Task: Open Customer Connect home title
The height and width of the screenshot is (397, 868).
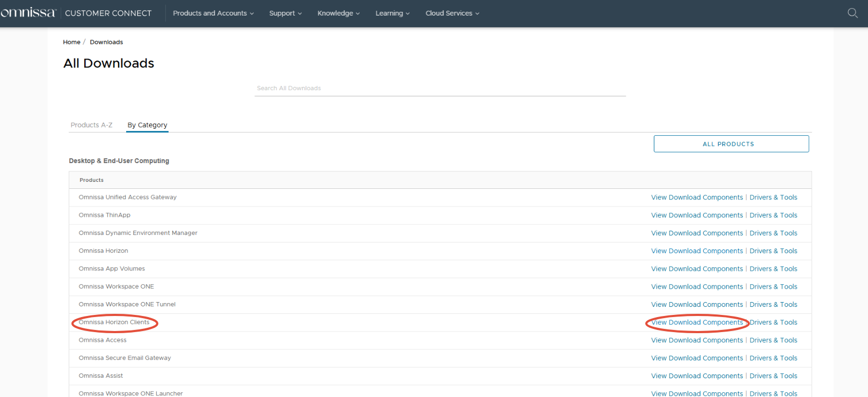Action: tap(108, 13)
